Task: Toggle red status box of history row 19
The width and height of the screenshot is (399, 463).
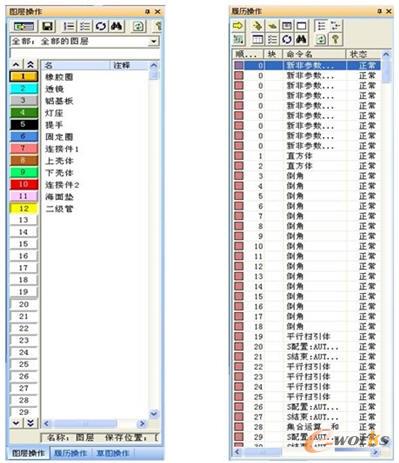Action: coord(239,336)
